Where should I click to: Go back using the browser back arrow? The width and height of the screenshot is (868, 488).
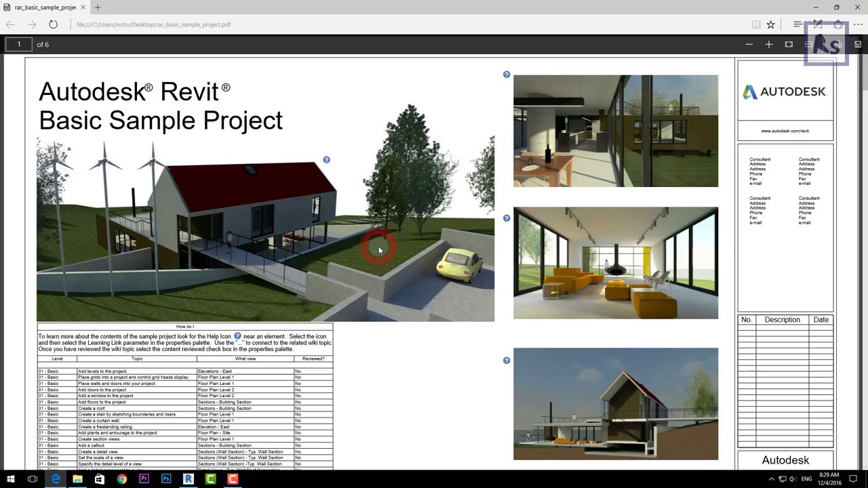tap(10, 24)
